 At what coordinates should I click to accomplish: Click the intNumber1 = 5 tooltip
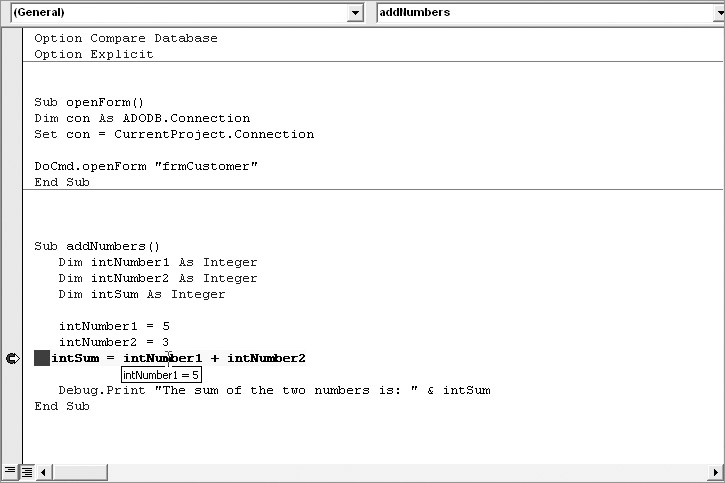tap(161, 375)
